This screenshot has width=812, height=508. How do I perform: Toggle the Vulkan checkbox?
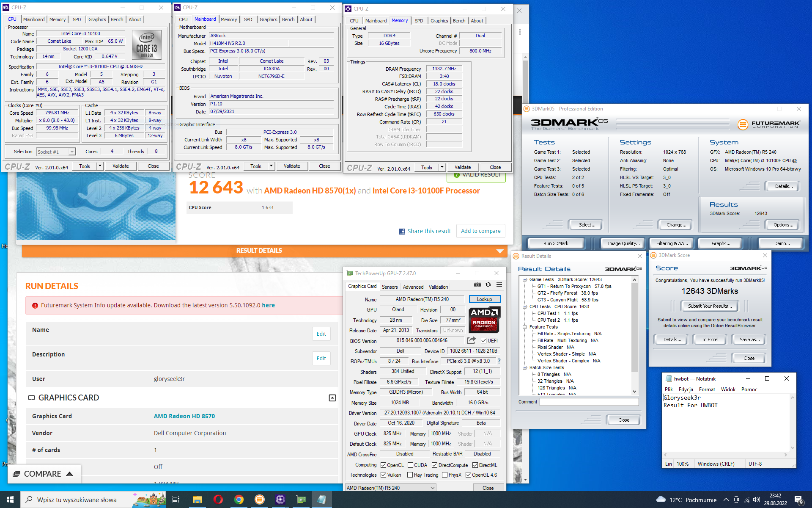pyautogui.click(x=383, y=475)
